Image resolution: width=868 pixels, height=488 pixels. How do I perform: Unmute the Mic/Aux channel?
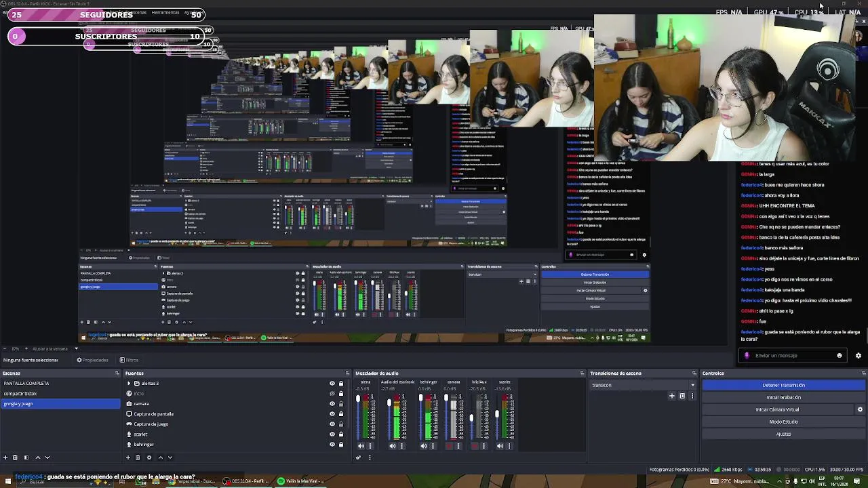[475, 446]
